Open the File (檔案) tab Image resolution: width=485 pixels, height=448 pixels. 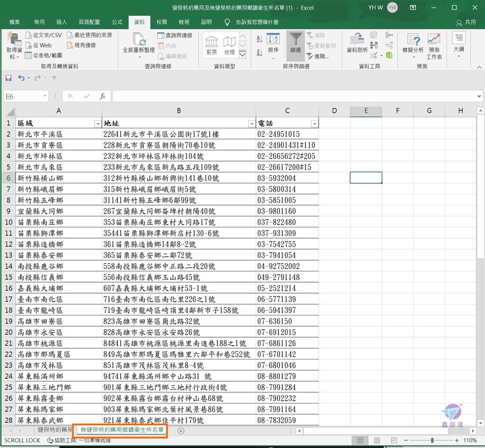pos(15,22)
